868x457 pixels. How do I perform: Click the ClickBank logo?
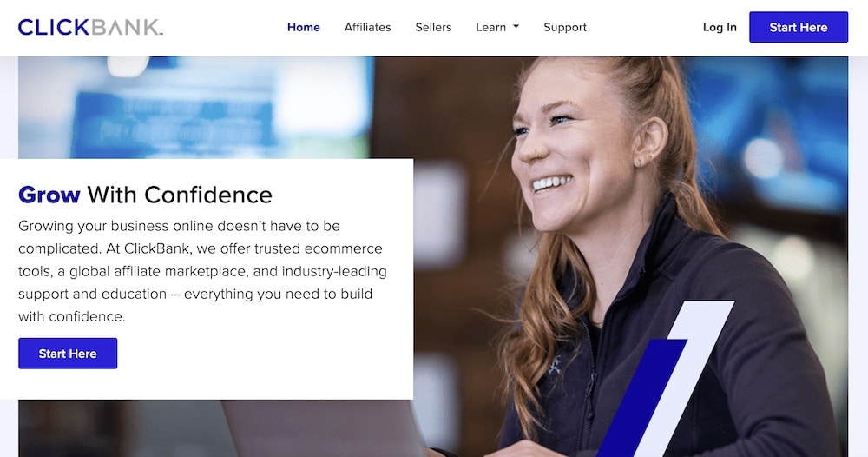[90, 27]
